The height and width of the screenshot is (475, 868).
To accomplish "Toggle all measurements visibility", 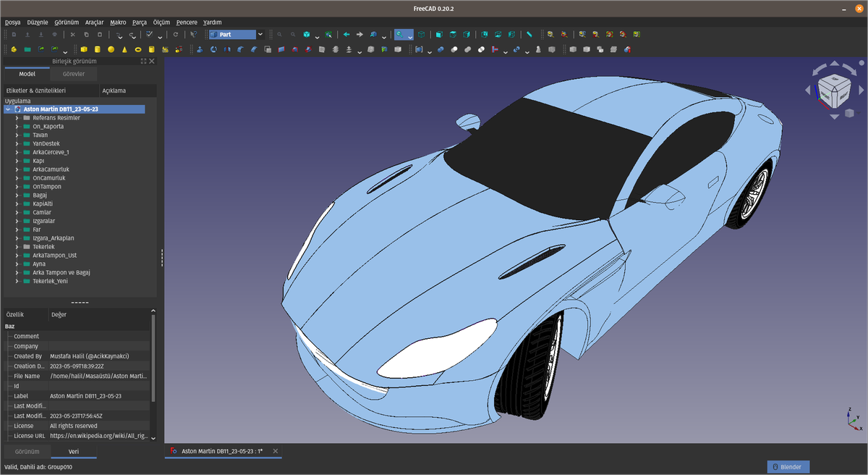I will 610,34.
